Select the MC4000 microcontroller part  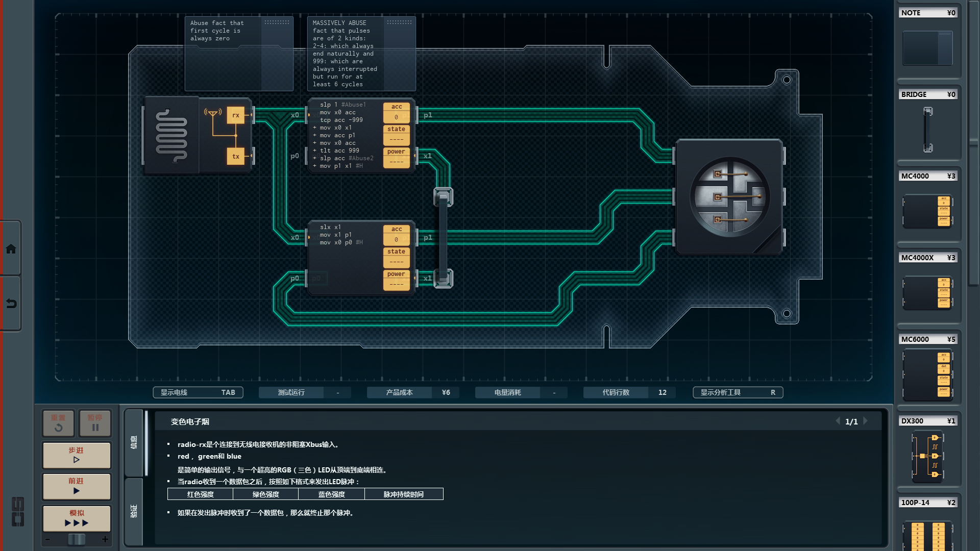[x=927, y=211]
